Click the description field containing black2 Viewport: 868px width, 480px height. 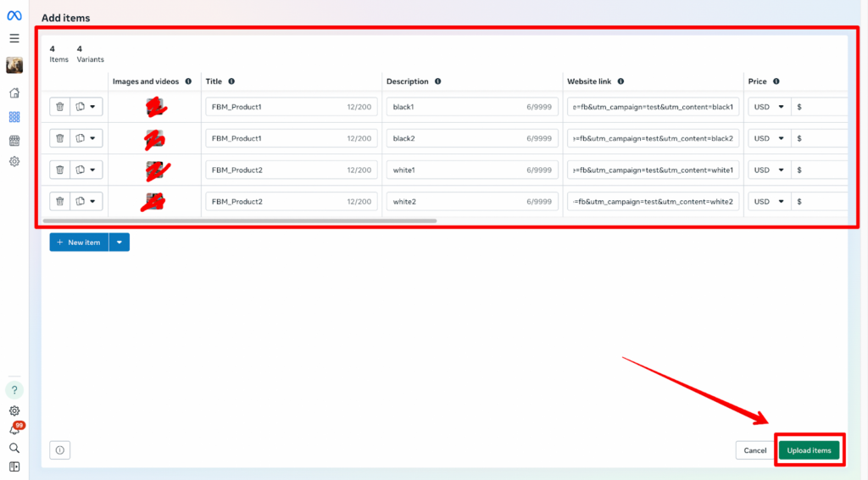coord(472,138)
